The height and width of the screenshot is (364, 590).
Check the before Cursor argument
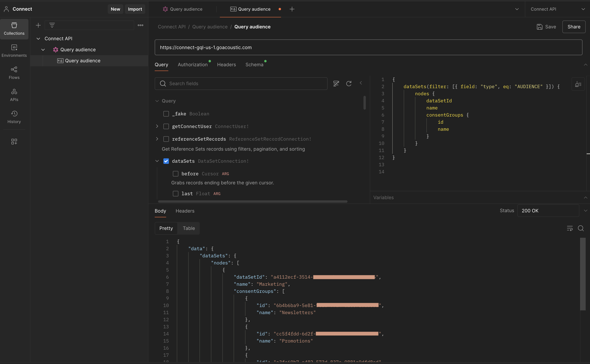click(176, 174)
